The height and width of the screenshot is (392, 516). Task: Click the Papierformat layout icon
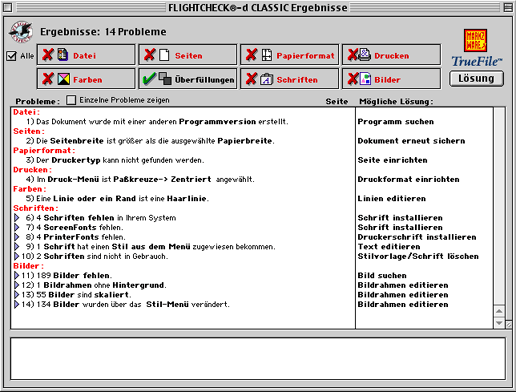(266, 55)
